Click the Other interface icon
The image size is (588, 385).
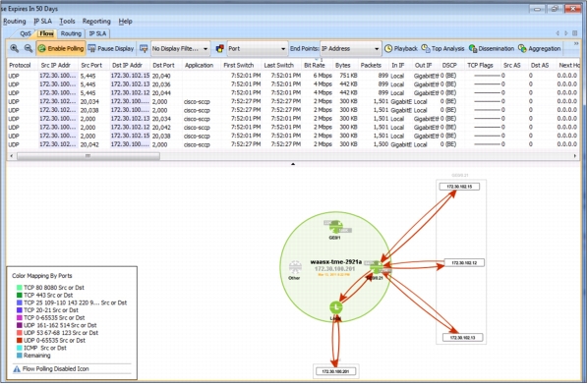click(295, 267)
